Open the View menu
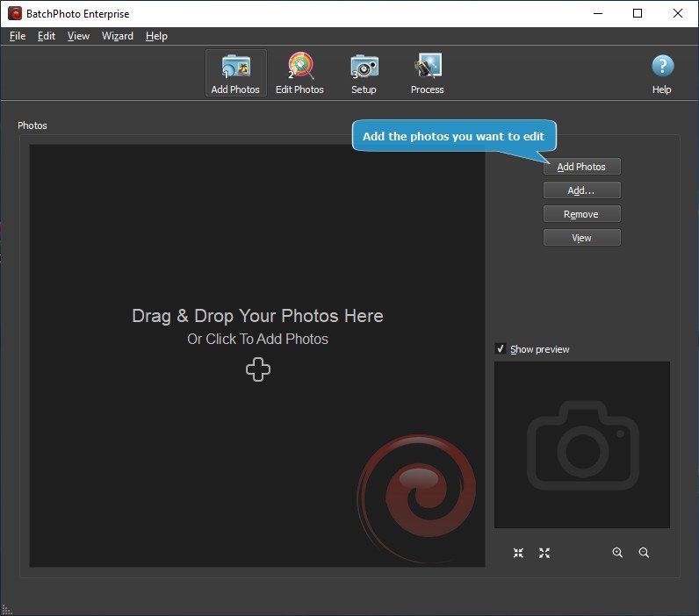699x616 pixels. [78, 36]
